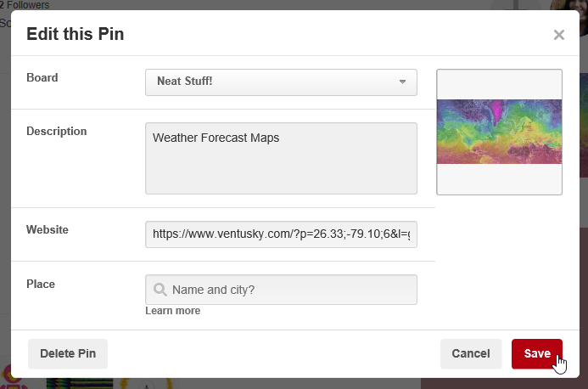Focus the Weather Forecast Maps description box
Viewport: 588px width, 389px height.
coord(281,158)
